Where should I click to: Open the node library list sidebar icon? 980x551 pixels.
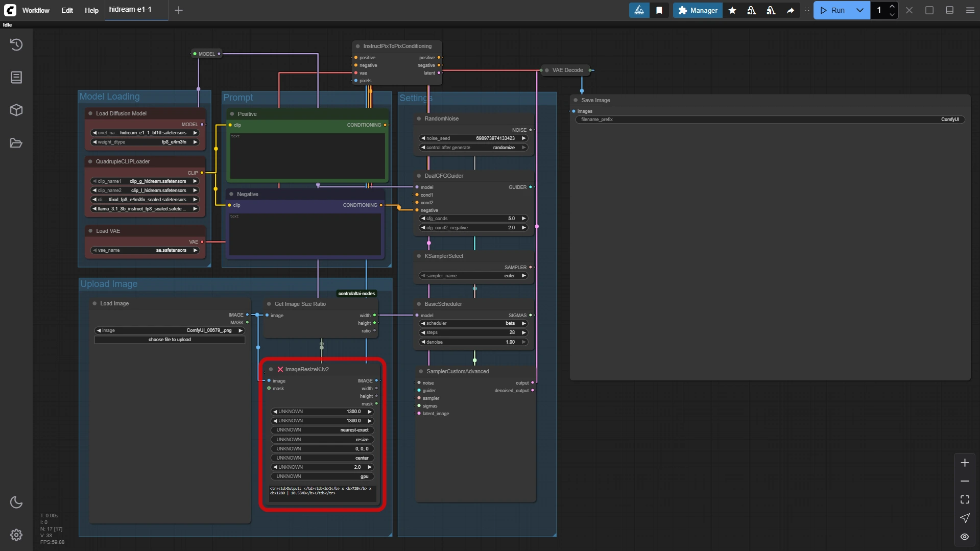(16, 78)
